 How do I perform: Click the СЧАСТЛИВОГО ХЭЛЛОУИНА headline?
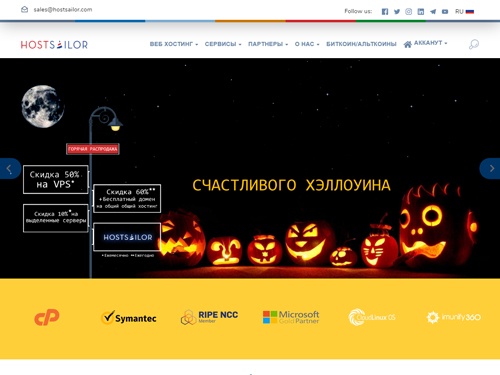tap(291, 185)
